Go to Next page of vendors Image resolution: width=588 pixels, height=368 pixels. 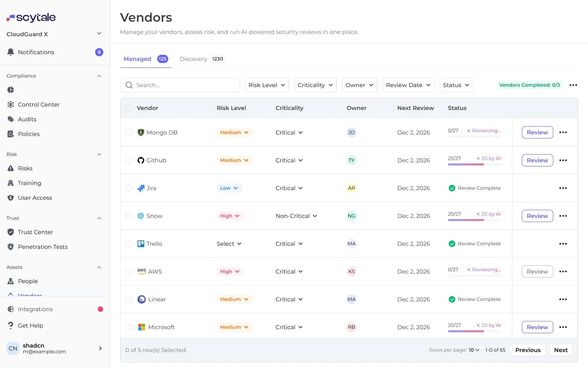[561, 350]
